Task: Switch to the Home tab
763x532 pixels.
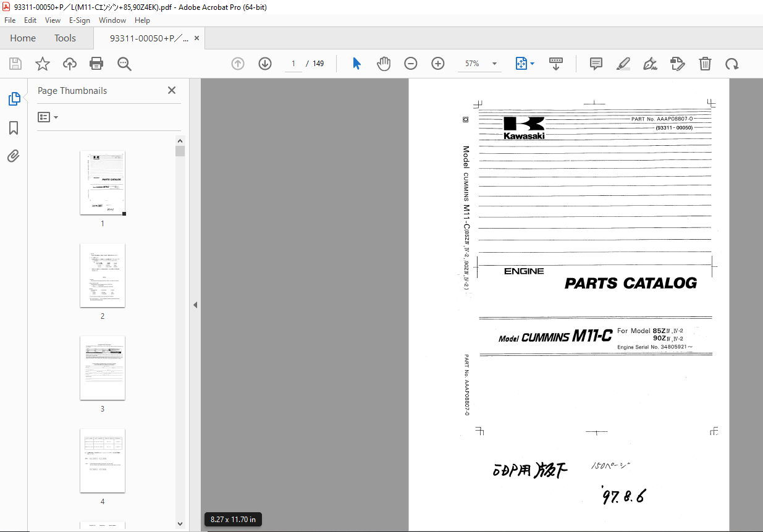Action: pyautogui.click(x=23, y=38)
